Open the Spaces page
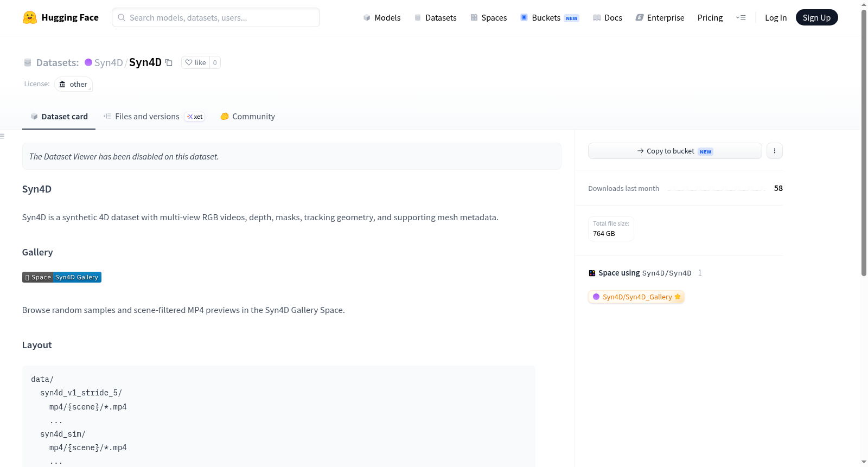 [x=489, y=17]
